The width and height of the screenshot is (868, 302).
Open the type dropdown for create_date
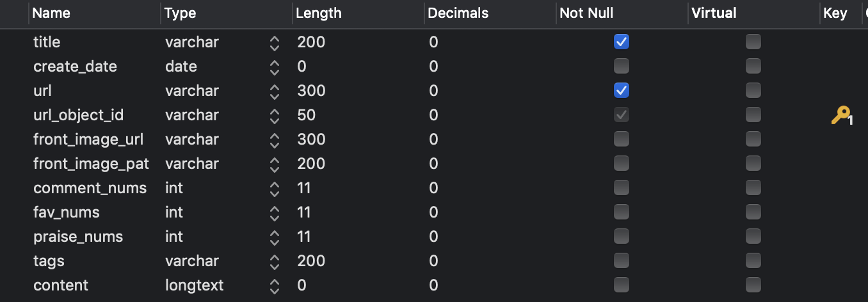[x=275, y=67]
